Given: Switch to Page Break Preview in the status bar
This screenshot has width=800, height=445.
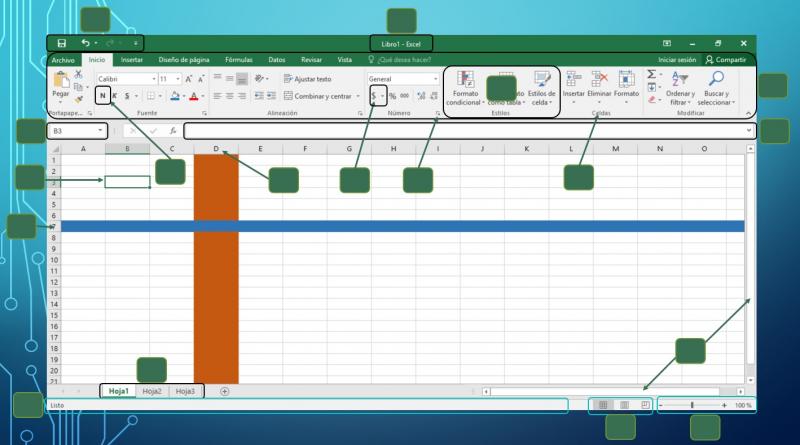Looking at the screenshot, I should [x=645, y=405].
